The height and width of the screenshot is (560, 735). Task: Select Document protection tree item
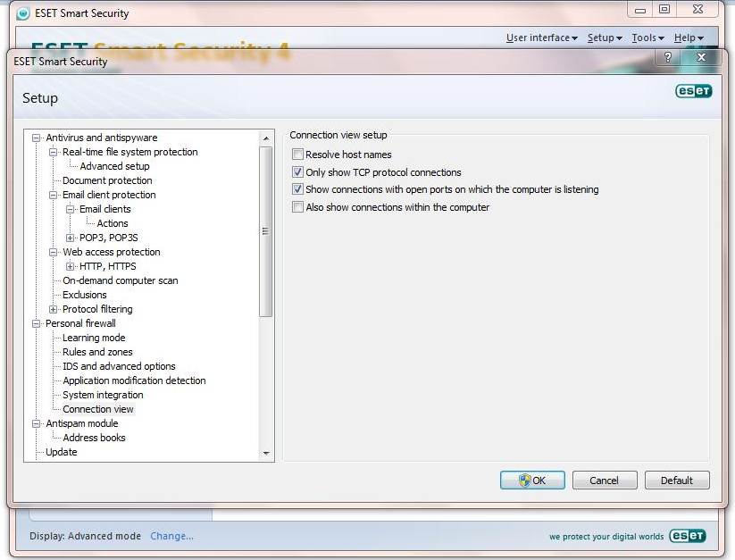point(107,180)
